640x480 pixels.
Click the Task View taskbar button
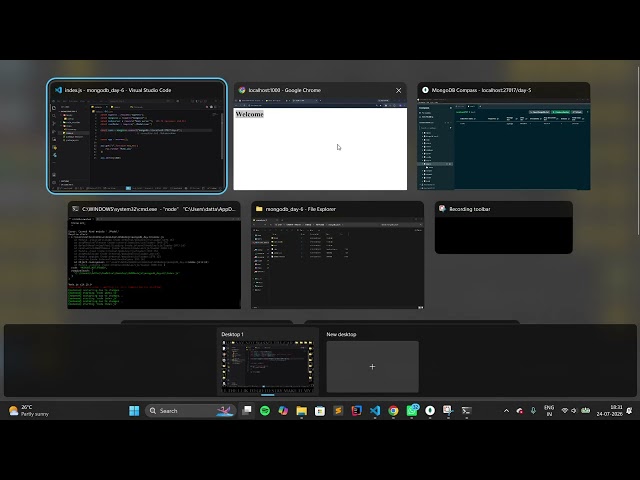(x=247, y=411)
